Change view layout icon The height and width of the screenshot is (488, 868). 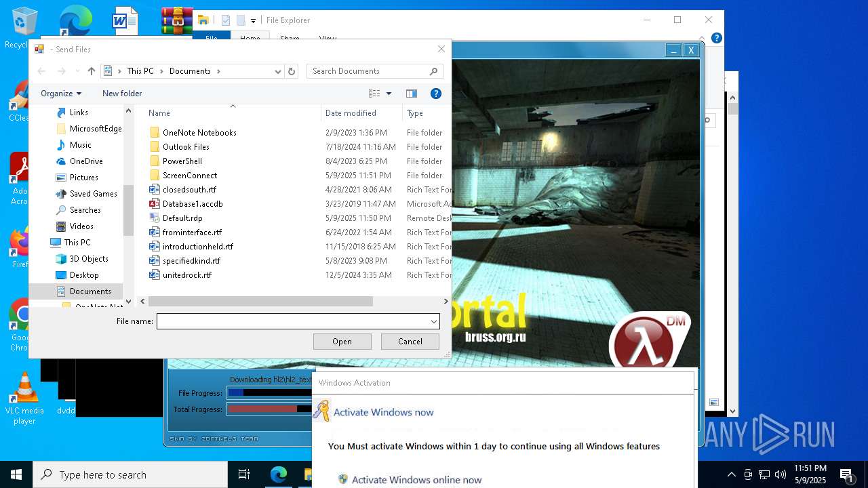point(374,94)
